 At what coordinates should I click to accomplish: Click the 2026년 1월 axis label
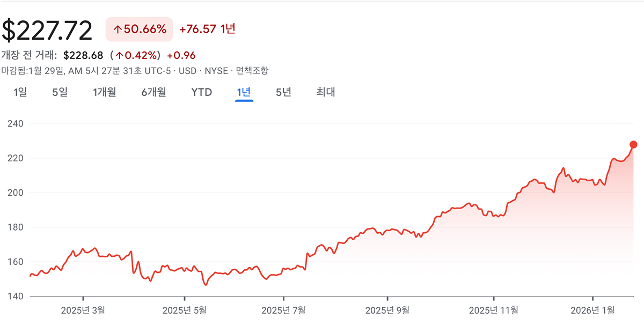click(x=592, y=310)
